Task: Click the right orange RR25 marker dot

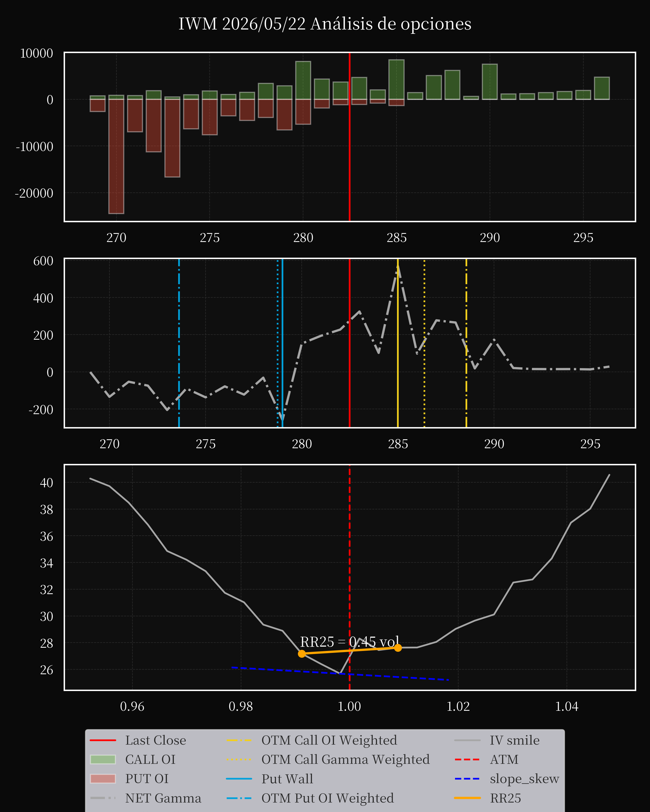Action: [x=398, y=648]
